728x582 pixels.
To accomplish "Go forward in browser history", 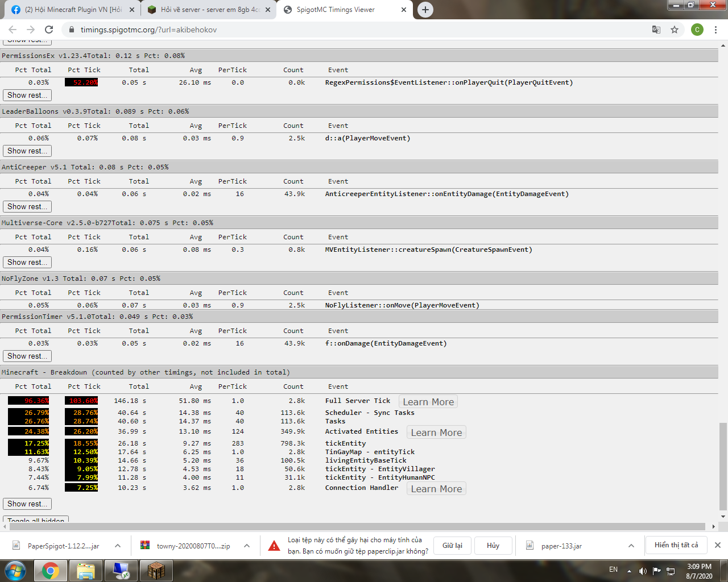I will pyautogui.click(x=31, y=30).
